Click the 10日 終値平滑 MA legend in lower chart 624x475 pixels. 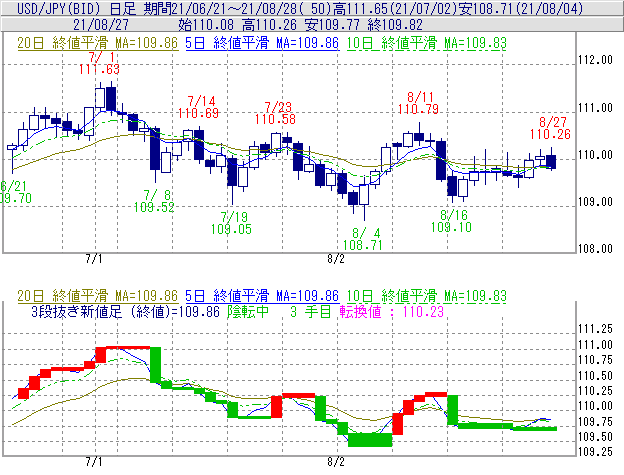[426, 296]
